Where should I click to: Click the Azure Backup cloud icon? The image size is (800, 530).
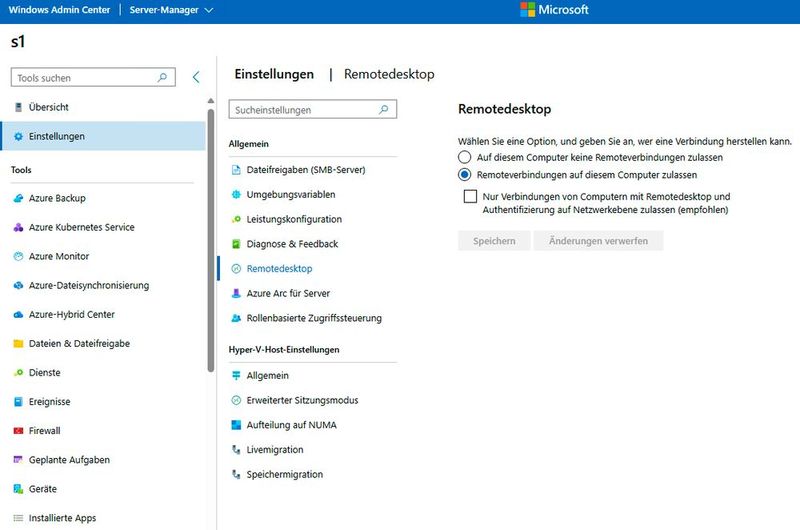click(x=18, y=198)
